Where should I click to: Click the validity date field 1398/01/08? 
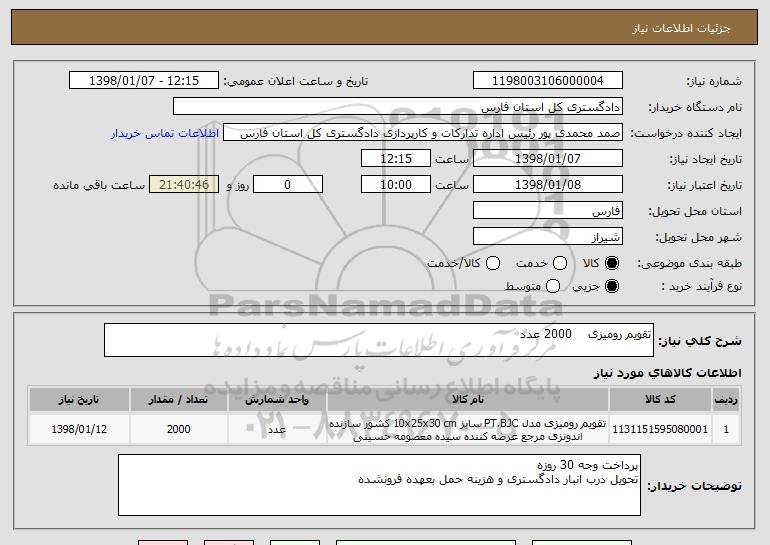548,185
